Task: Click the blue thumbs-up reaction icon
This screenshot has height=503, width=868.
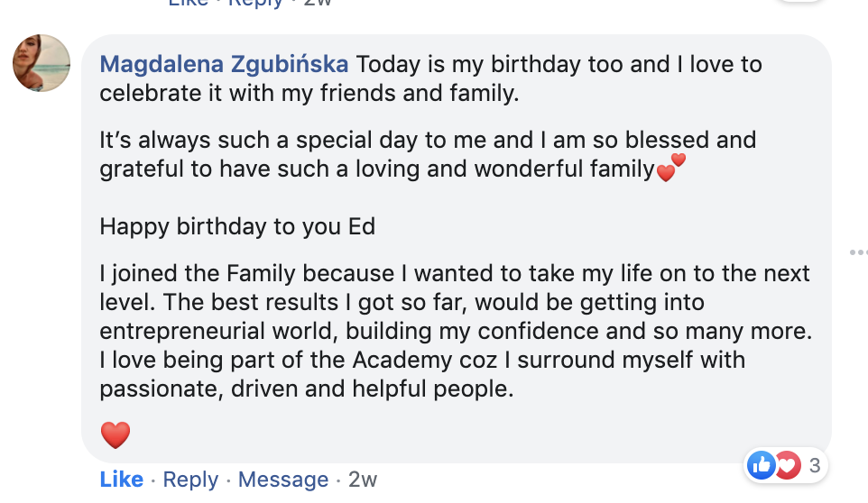Action: point(762,465)
